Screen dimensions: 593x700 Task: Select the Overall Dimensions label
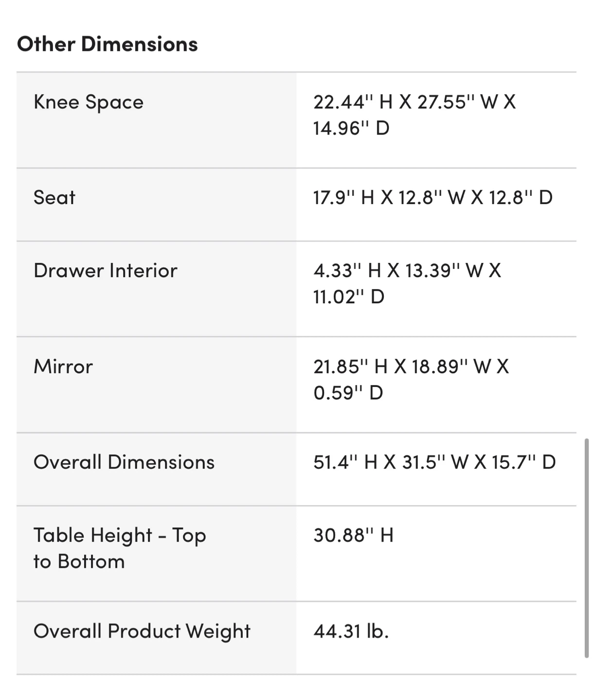click(x=124, y=462)
